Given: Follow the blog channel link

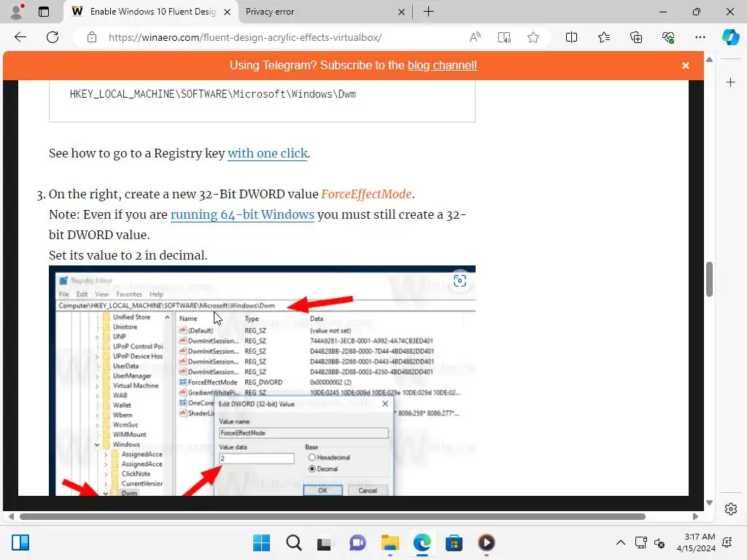Looking at the screenshot, I should coord(442,65).
